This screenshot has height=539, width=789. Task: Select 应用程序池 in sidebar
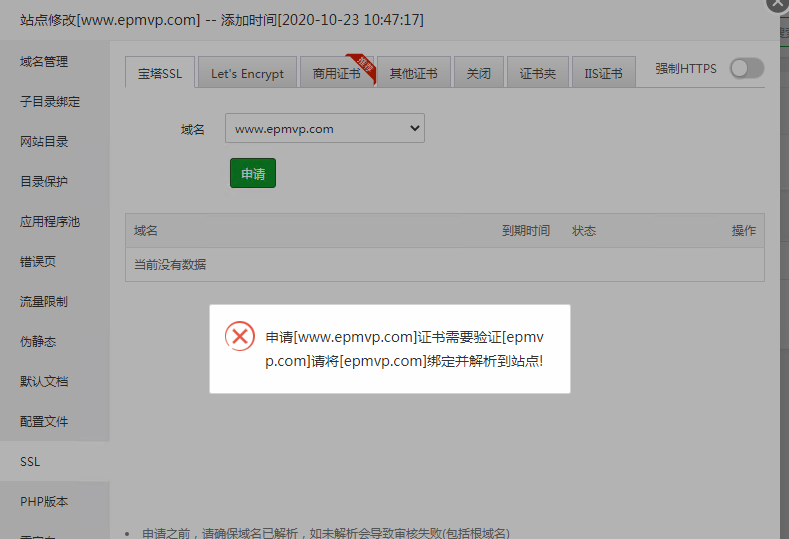[50, 221]
